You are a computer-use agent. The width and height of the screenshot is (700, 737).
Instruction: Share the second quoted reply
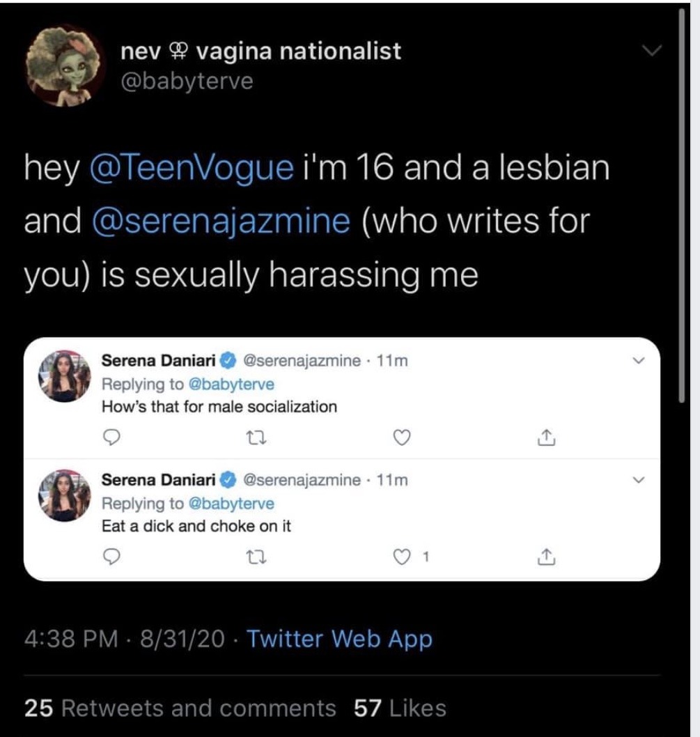pos(547,557)
